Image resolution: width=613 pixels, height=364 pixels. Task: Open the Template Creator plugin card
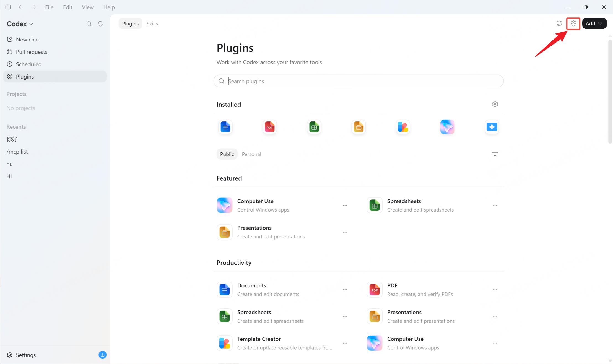(282, 343)
